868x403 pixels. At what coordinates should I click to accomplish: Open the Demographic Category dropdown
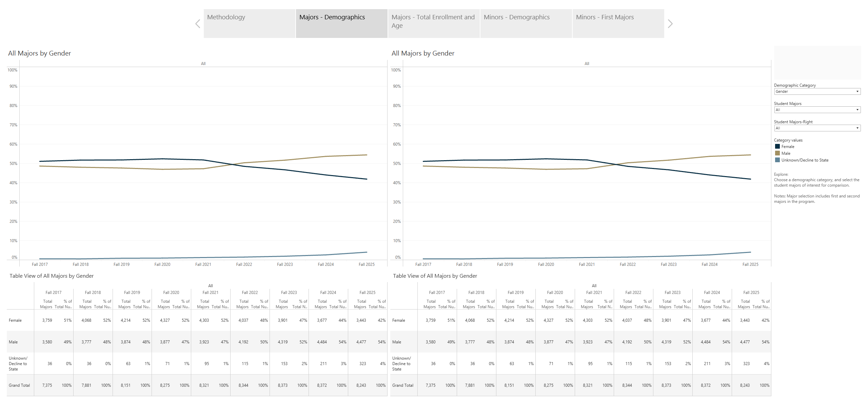pos(817,91)
